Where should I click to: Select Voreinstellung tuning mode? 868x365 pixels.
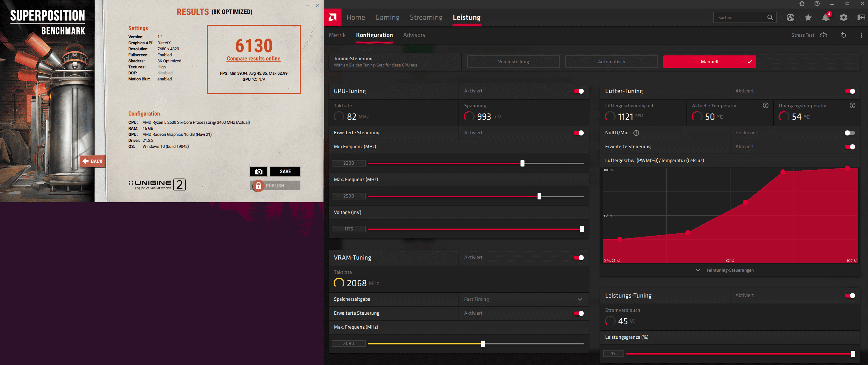(513, 62)
